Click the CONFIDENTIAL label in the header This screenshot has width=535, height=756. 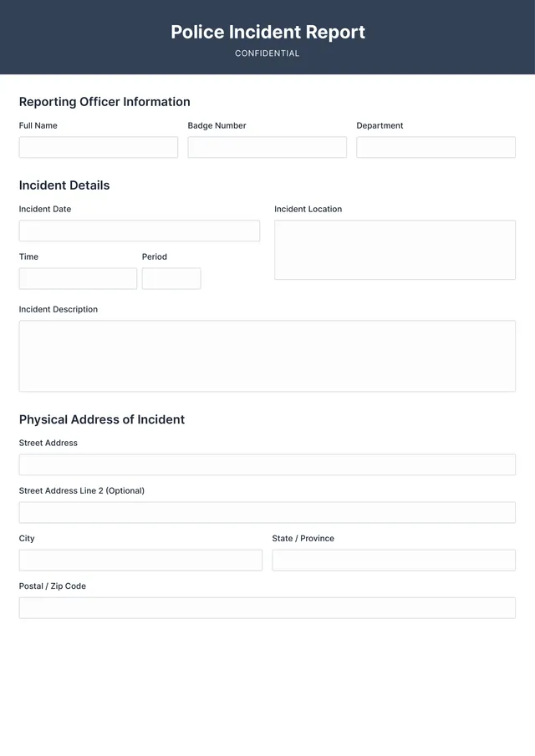pyautogui.click(x=267, y=53)
